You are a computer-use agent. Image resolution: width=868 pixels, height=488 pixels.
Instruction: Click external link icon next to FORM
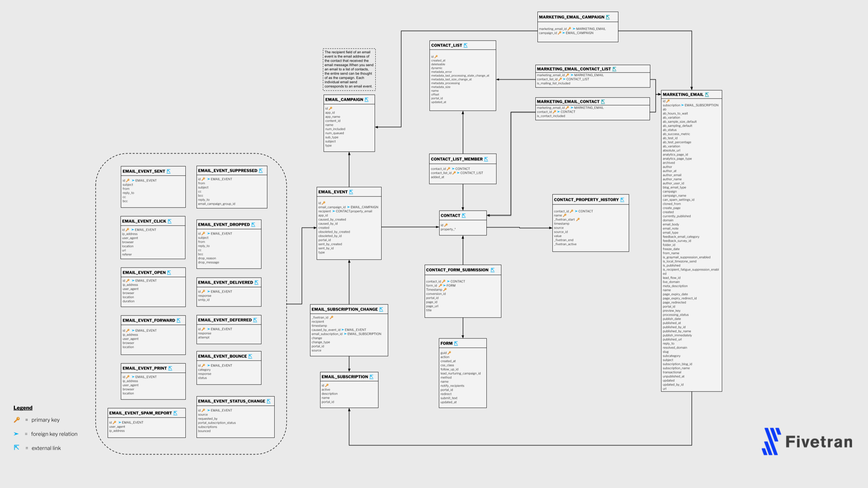click(x=456, y=343)
